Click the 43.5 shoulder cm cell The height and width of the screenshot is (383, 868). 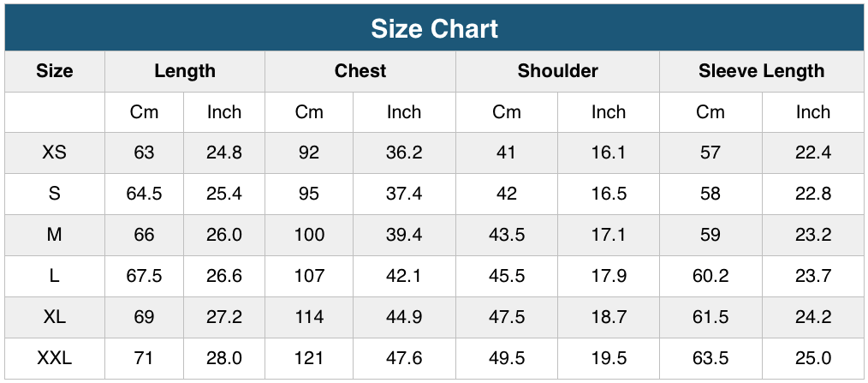pos(507,235)
